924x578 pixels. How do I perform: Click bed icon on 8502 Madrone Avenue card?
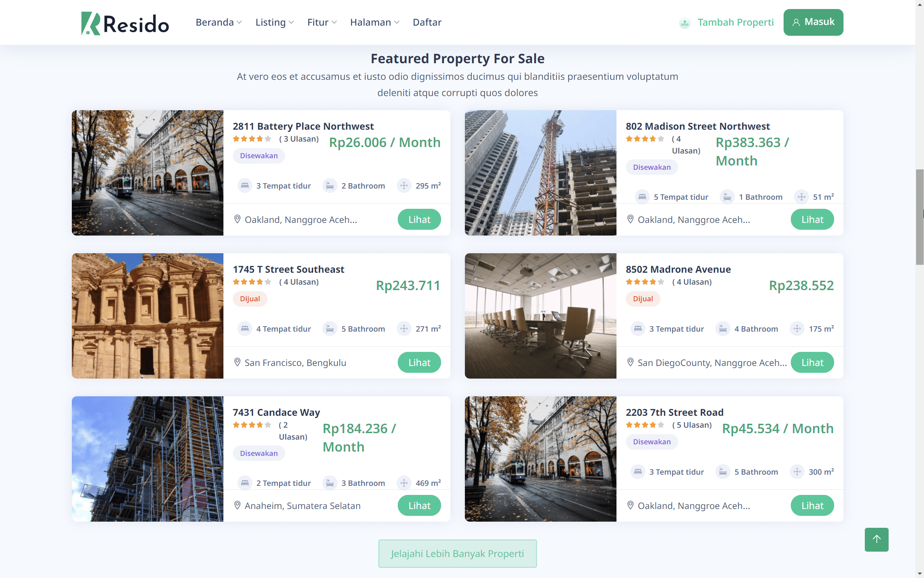point(638,329)
